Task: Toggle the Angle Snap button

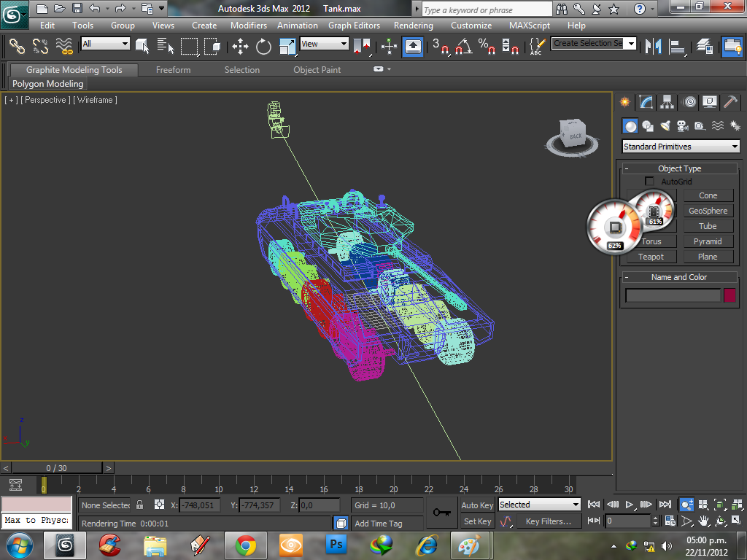Action: (x=464, y=46)
